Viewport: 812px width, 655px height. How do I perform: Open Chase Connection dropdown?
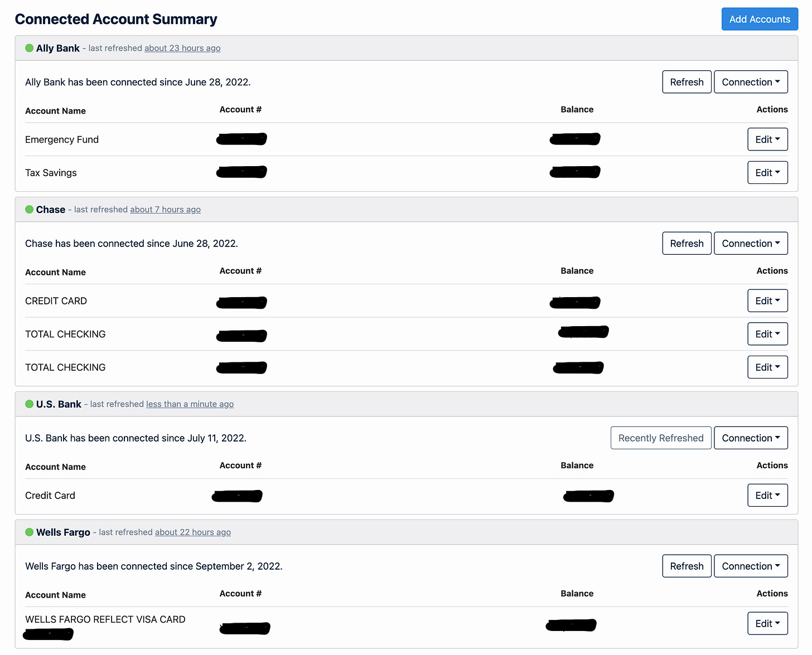[x=751, y=244]
